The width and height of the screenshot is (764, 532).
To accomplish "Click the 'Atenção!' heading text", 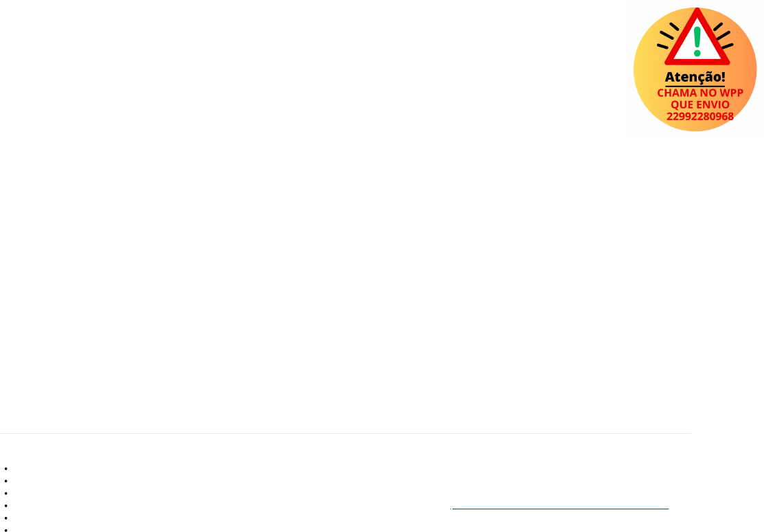I will tap(695, 77).
